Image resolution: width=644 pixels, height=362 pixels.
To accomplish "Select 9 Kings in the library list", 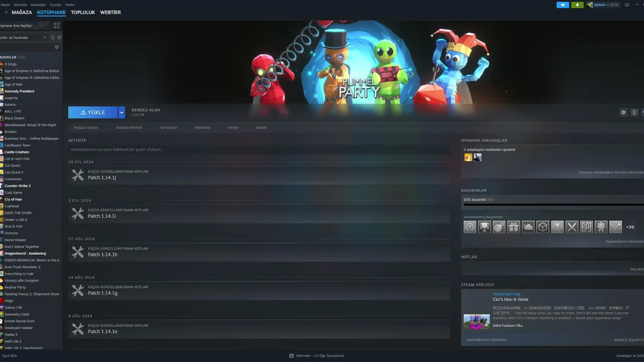I will point(11,64).
